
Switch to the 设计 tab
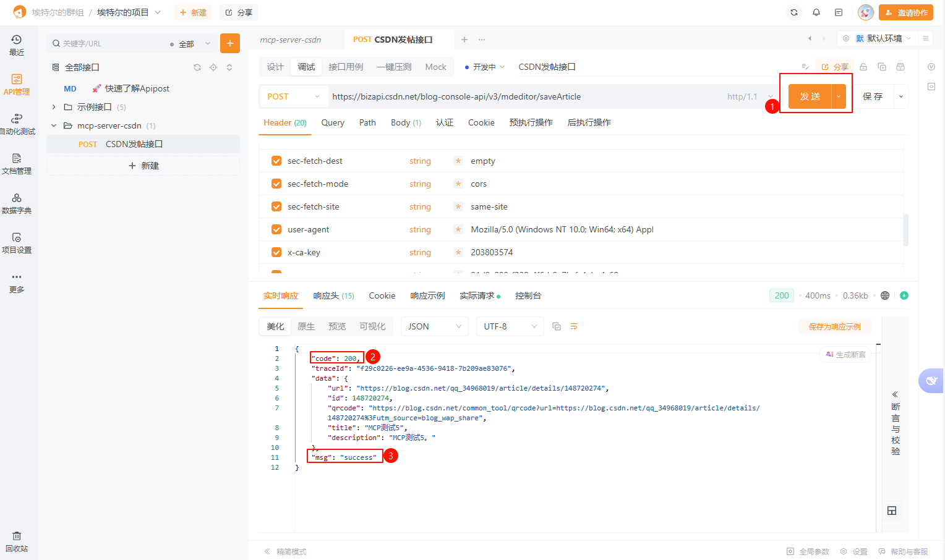tap(275, 67)
